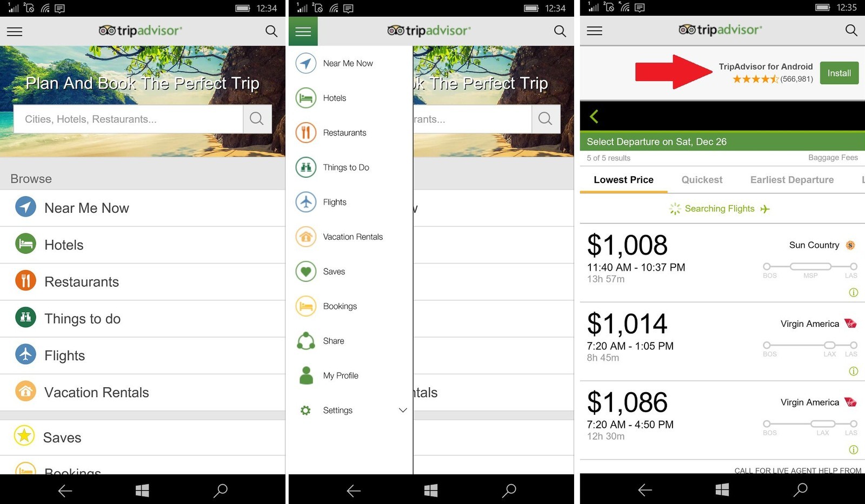Select the $1,008 Sun Country flight price
Viewport: 865px width, 504px height.
[x=627, y=245]
